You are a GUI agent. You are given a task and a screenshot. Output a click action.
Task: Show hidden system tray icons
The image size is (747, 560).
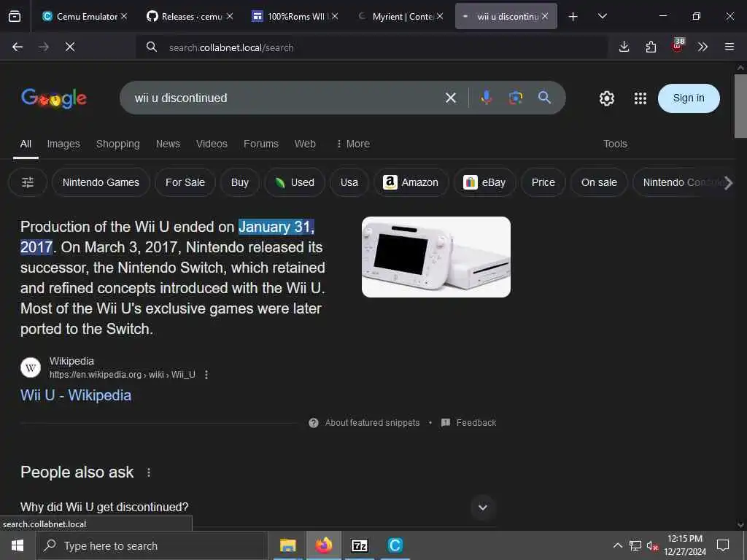click(617, 545)
